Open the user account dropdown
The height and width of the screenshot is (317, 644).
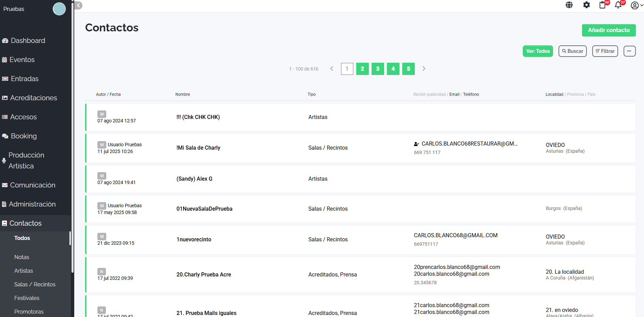click(x=637, y=5)
